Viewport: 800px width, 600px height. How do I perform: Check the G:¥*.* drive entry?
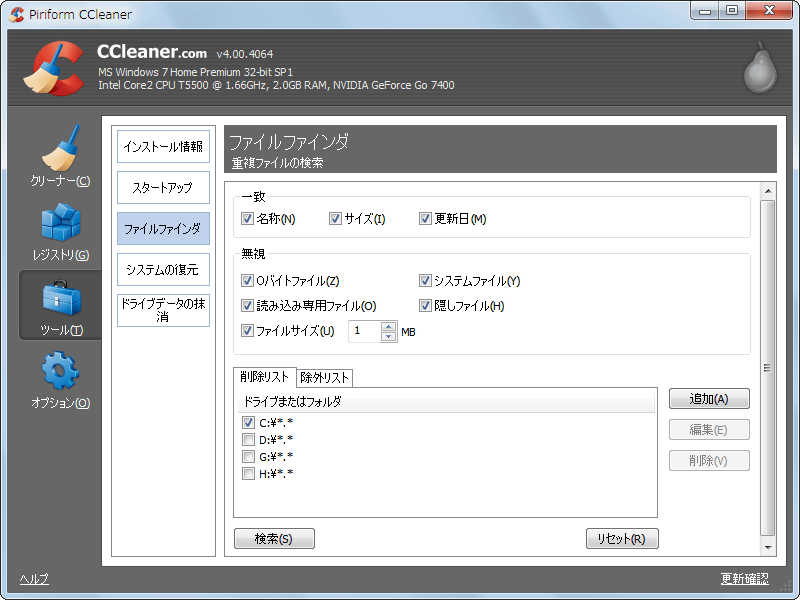(248, 457)
